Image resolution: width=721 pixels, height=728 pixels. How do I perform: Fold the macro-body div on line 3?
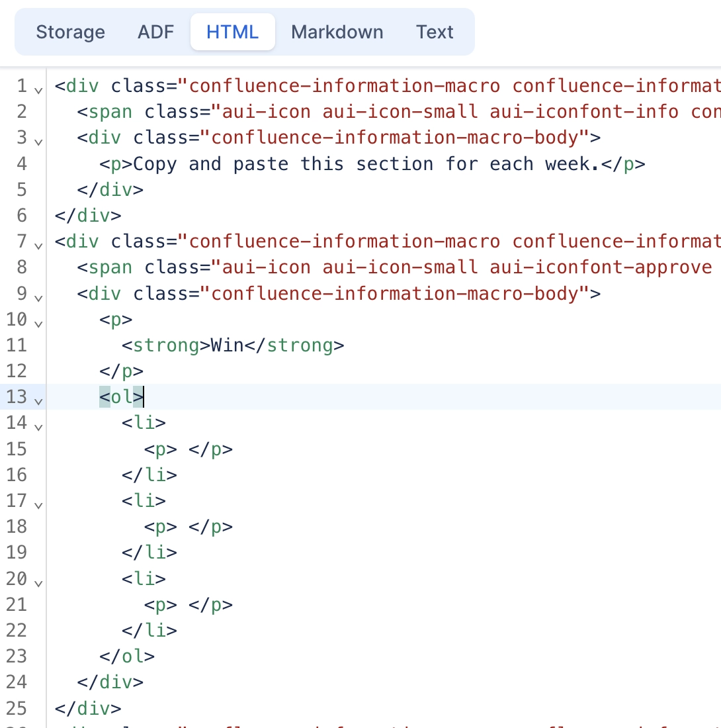click(x=38, y=141)
